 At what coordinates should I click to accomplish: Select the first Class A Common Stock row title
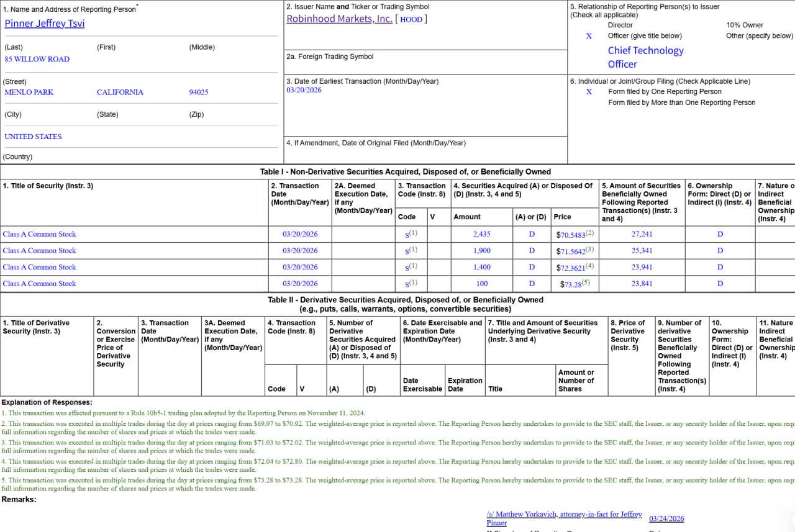pyautogui.click(x=40, y=234)
